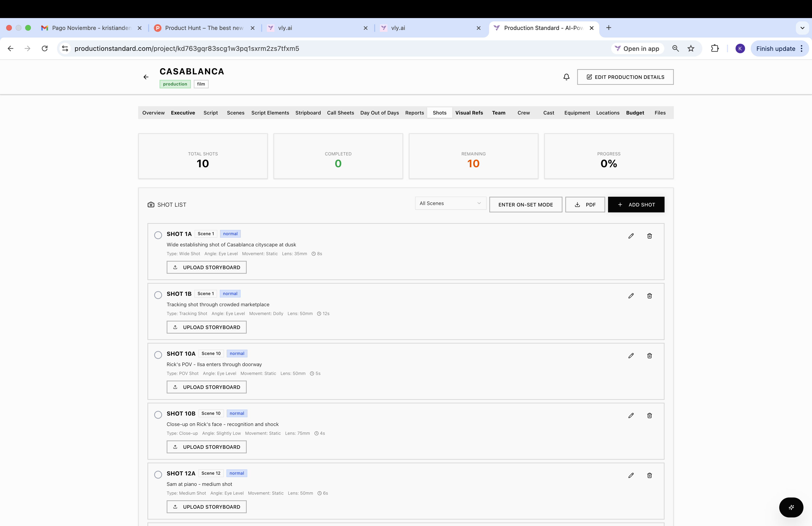Switch to the Budget tab
The width and height of the screenshot is (812, 526).
click(x=635, y=113)
